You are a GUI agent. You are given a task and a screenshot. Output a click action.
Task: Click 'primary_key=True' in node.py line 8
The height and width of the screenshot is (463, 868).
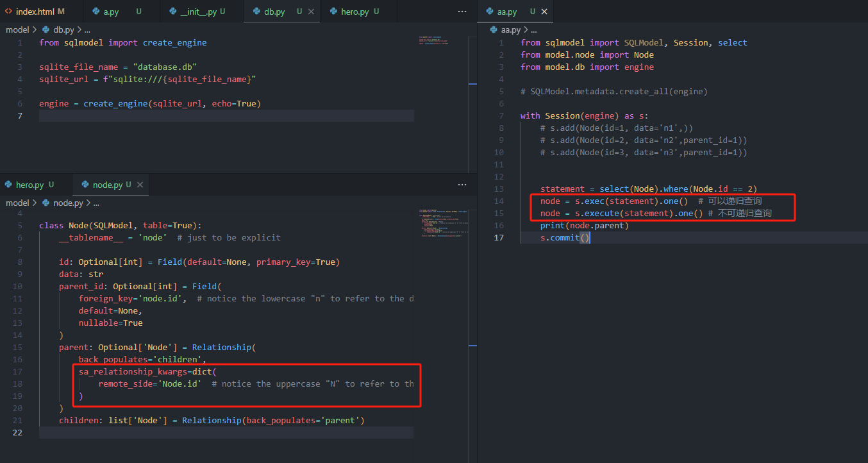296,262
